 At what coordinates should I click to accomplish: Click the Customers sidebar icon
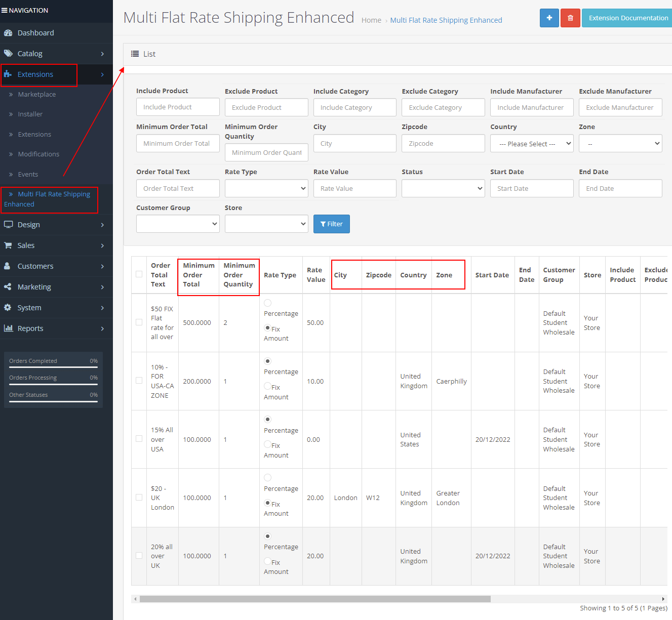click(x=8, y=266)
